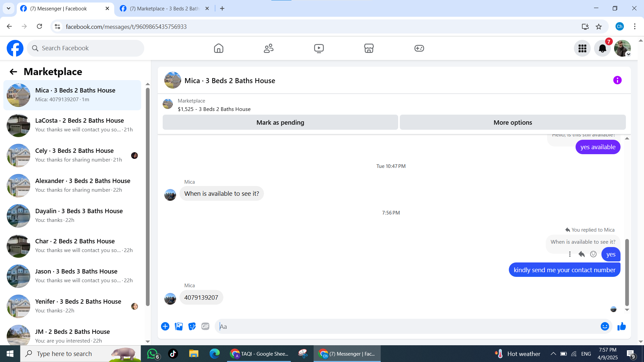Open Windows notification center

(x=631, y=354)
